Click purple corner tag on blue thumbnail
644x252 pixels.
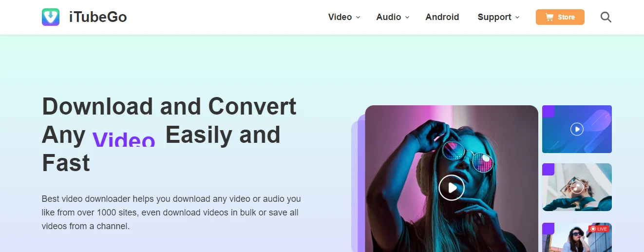pyautogui.click(x=548, y=111)
